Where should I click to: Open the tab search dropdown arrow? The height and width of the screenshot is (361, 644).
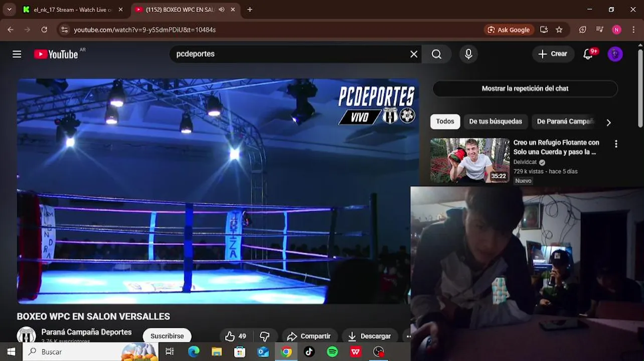10,10
